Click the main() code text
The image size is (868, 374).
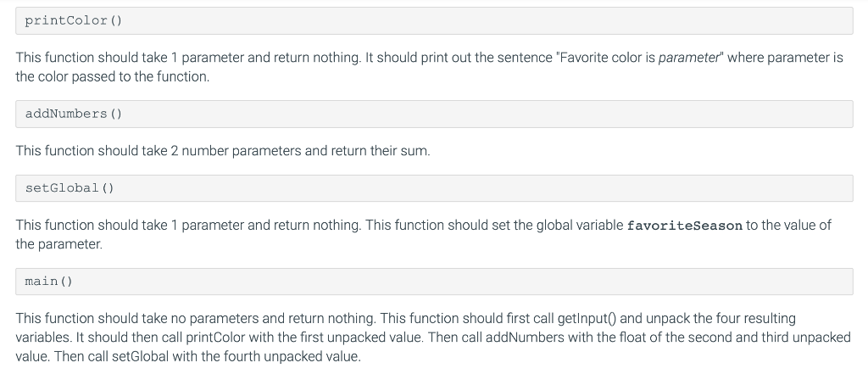[48, 282]
